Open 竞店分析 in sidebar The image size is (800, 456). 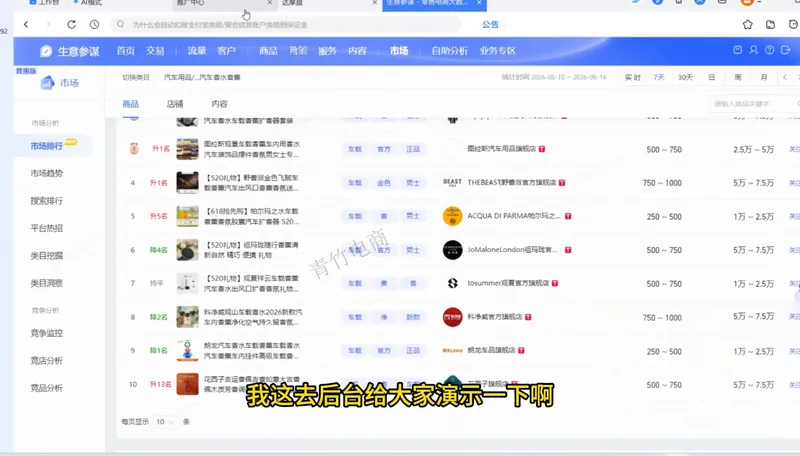[46, 361]
